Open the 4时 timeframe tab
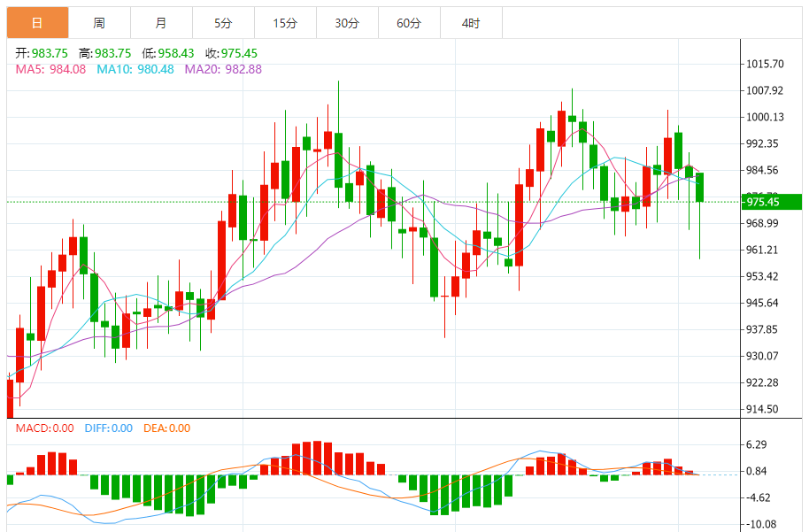 click(x=471, y=23)
